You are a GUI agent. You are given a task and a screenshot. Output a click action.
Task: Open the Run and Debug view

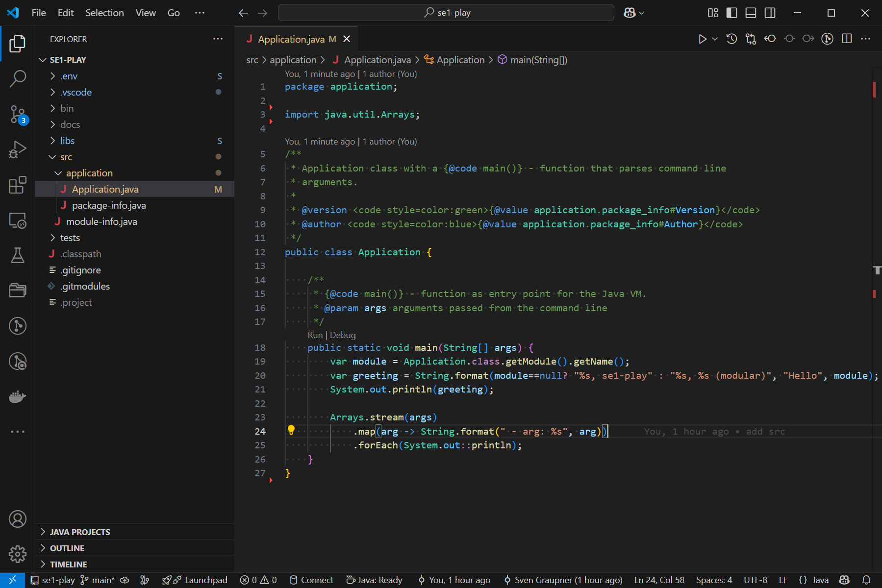(x=18, y=149)
